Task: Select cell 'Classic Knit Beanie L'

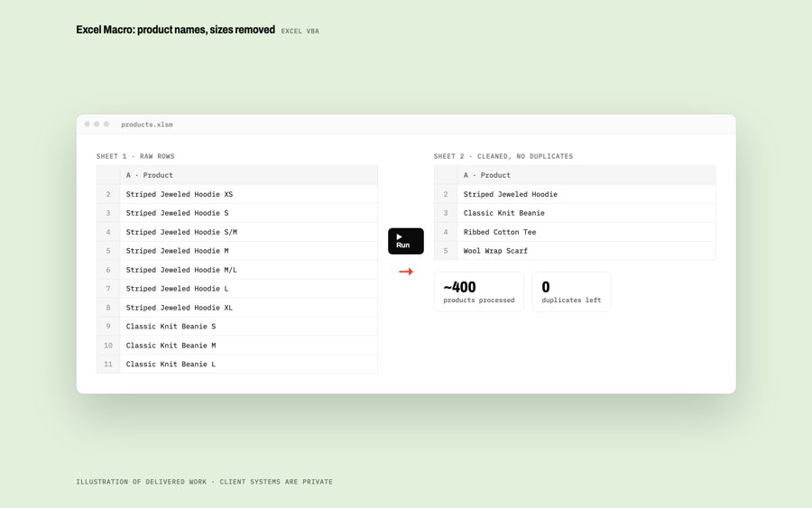Action: pos(249,364)
